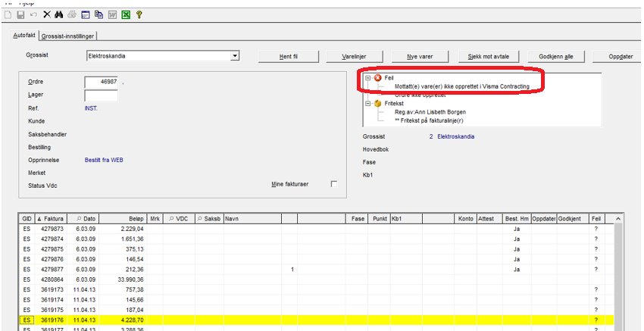Click the blue INST. reference text
The width and height of the screenshot is (644, 331).
tap(91, 108)
